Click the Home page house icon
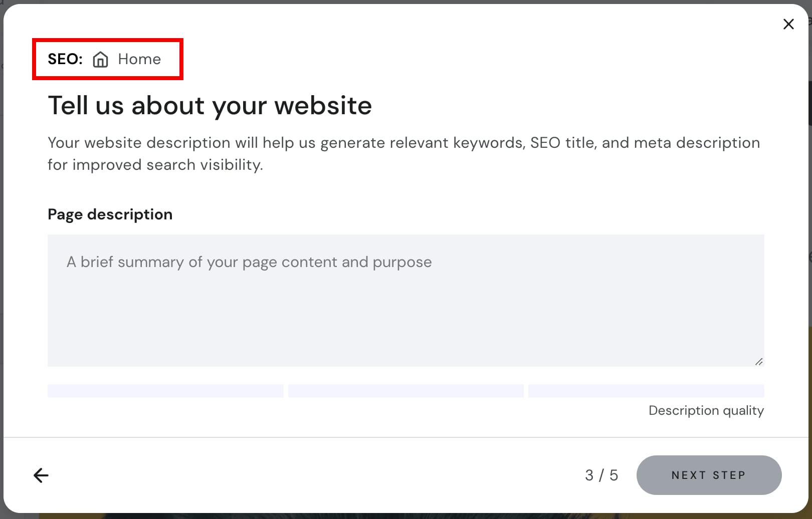812x519 pixels. [x=100, y=59]
